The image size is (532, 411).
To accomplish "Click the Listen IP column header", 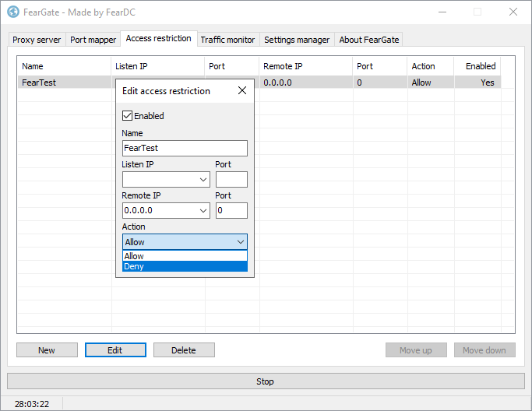I will (x=158, y=66).
